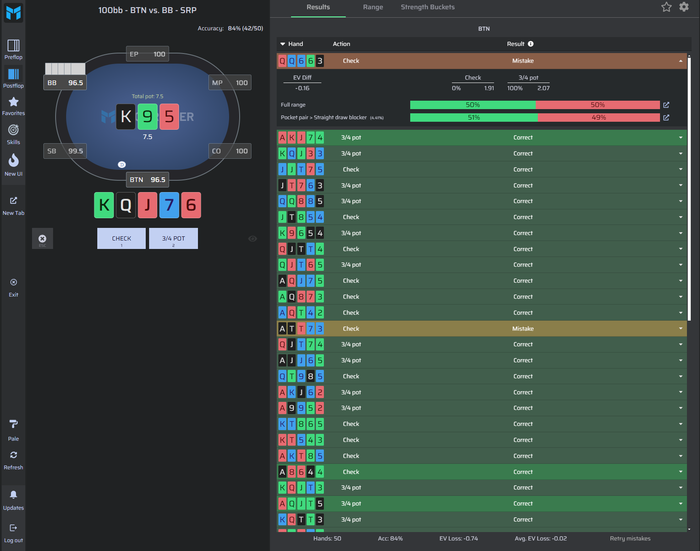Click the K flop card on the table

coord(125,117)
